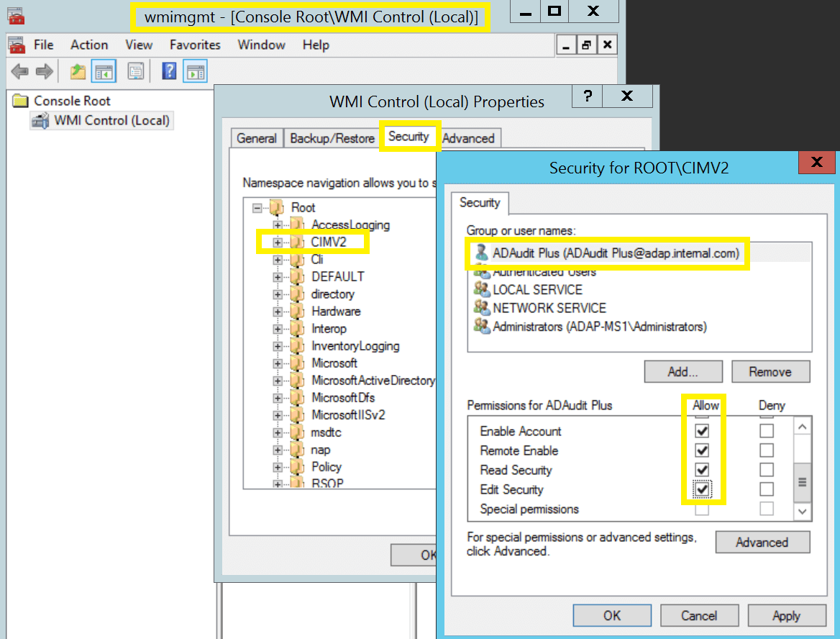Collapse the Root namespace tree
This screenshot has width=840, height=639.
[257, 207]
